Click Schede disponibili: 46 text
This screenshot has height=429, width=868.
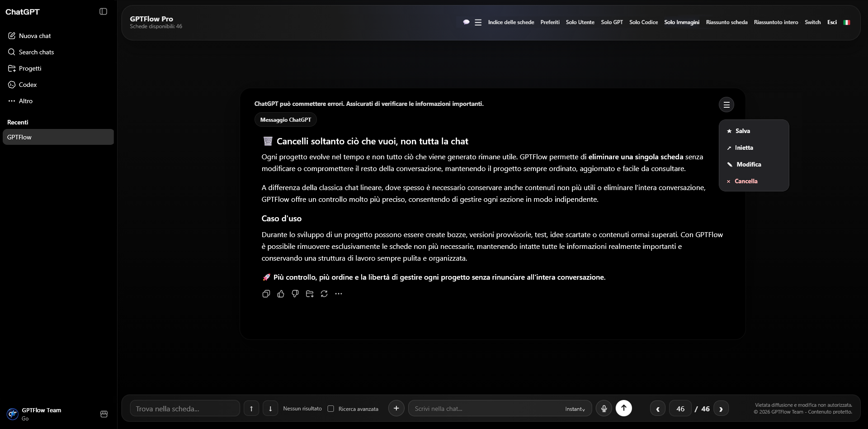pyautogui.click(x=156, y=27)
